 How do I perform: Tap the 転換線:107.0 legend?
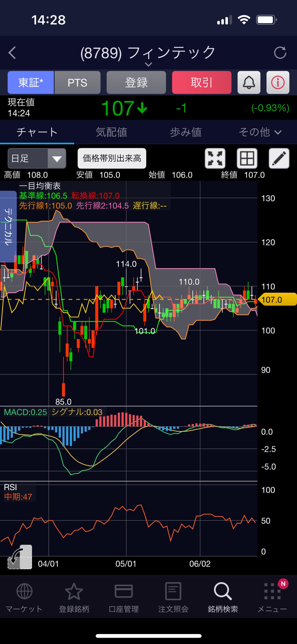tap(95, 196)
